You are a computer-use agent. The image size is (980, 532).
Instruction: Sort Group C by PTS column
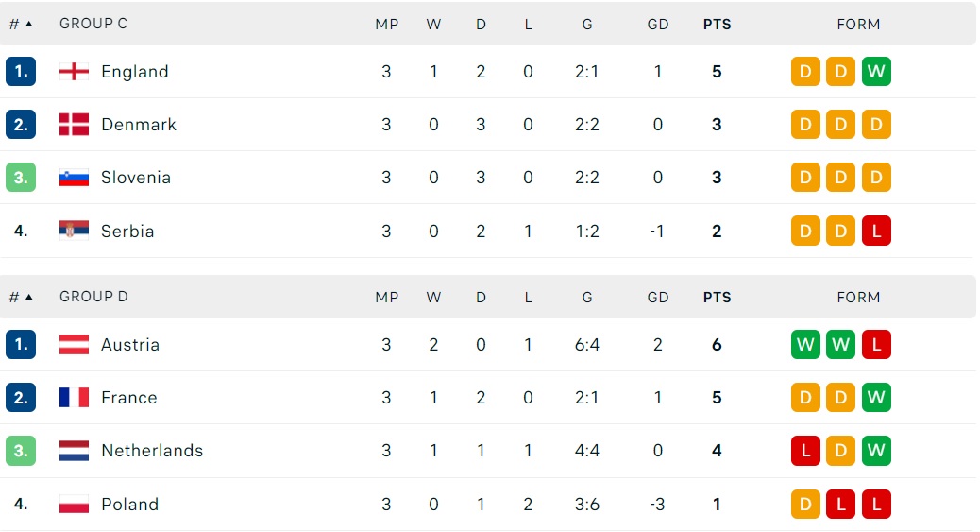[717, 25]
